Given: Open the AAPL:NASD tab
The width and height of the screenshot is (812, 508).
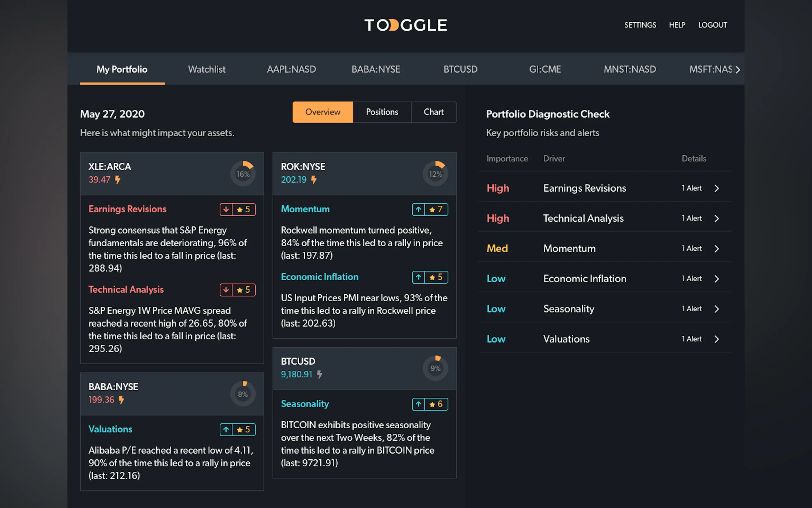Looking at the screenshot, I should click(291, 69).
